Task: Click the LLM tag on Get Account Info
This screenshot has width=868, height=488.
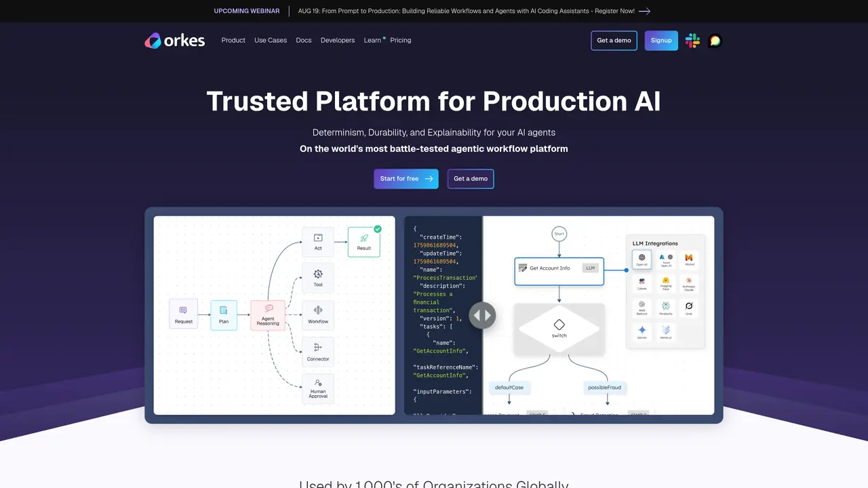Action: 591,268
